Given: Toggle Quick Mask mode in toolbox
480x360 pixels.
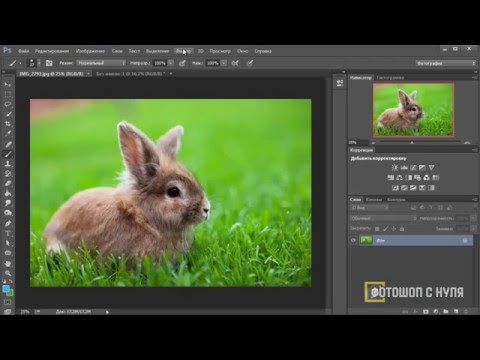Looking at the screenshot, I should tap(8, 302).
